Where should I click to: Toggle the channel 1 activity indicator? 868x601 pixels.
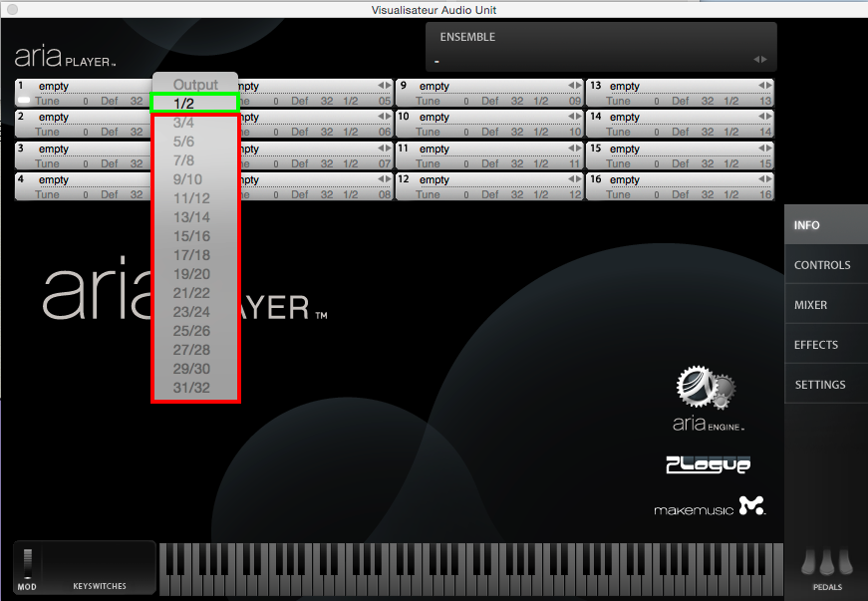[25, 102]
